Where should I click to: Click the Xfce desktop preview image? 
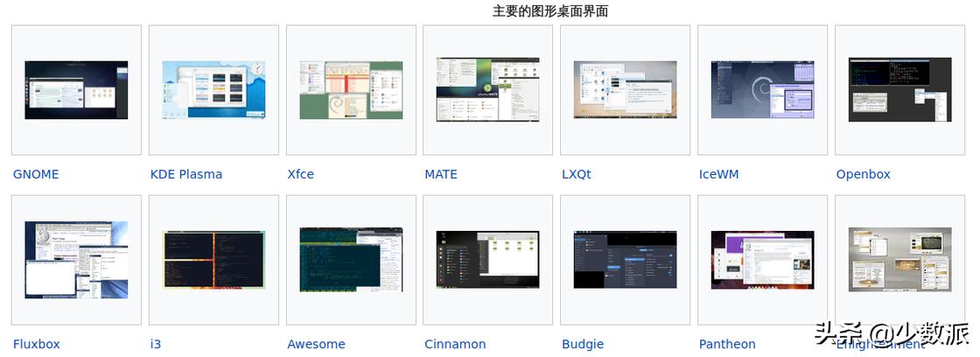(351, 90)
